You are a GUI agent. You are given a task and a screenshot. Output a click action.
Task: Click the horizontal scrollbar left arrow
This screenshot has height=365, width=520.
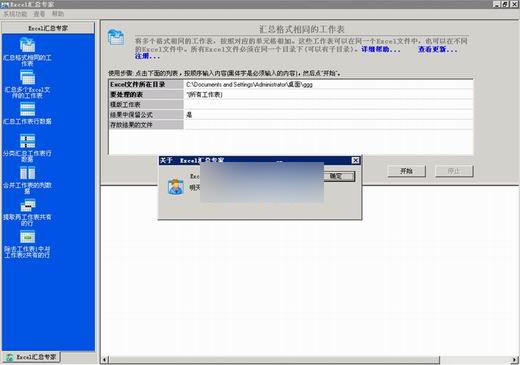click(x=104, y=360)
